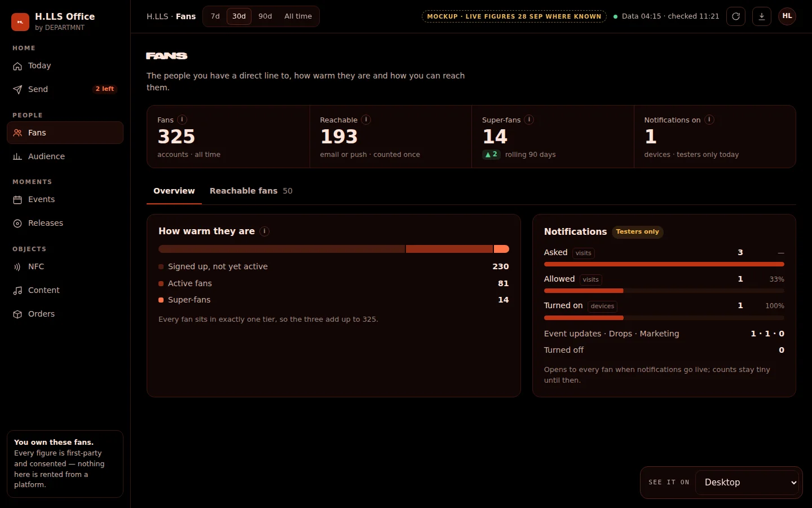812x508 pixels.
Task: Click info icon beside How warm they are
Action: 264,231
